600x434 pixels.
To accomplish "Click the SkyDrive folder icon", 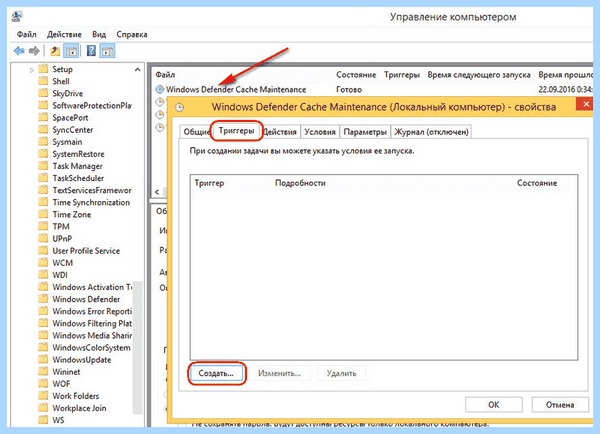I will point(43,93).
